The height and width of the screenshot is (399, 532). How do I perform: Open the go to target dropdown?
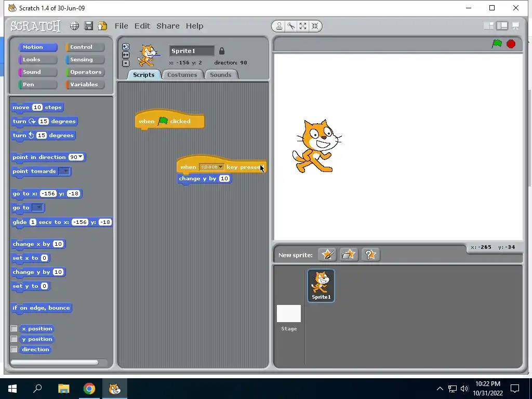pyautogui.click(x=38, y=208)
